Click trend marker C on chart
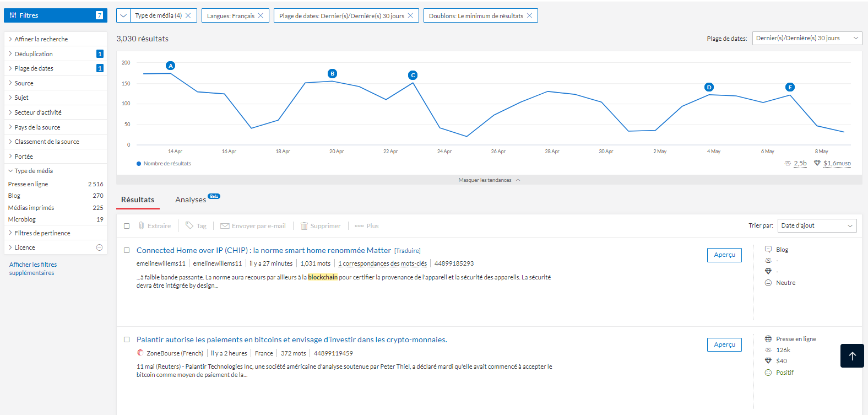The image size is (868, 415). click(x=413, y=75)
